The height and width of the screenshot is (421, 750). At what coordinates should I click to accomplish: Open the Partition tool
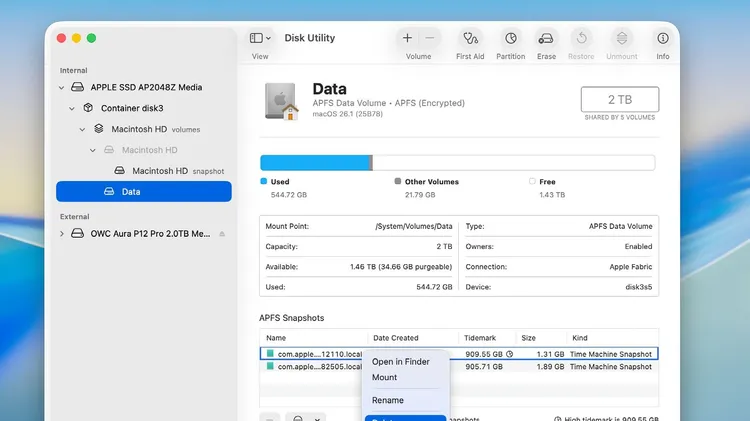(x=510, y=38)
